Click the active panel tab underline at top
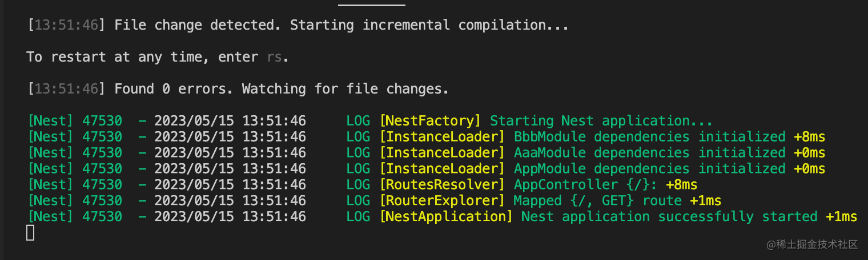The image size is (868, 260). click(x=371, y=5)
